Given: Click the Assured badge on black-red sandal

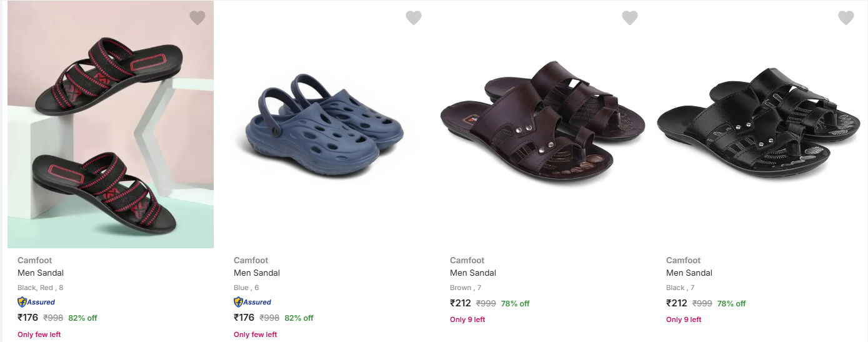Looking at the screenshot, I should [36, 302].
